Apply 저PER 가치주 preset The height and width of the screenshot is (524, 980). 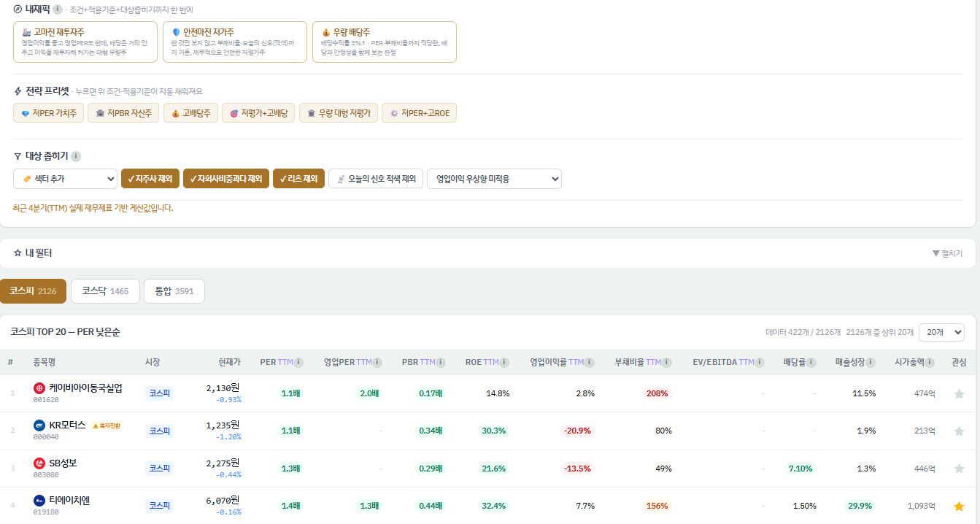coord(49,113)
